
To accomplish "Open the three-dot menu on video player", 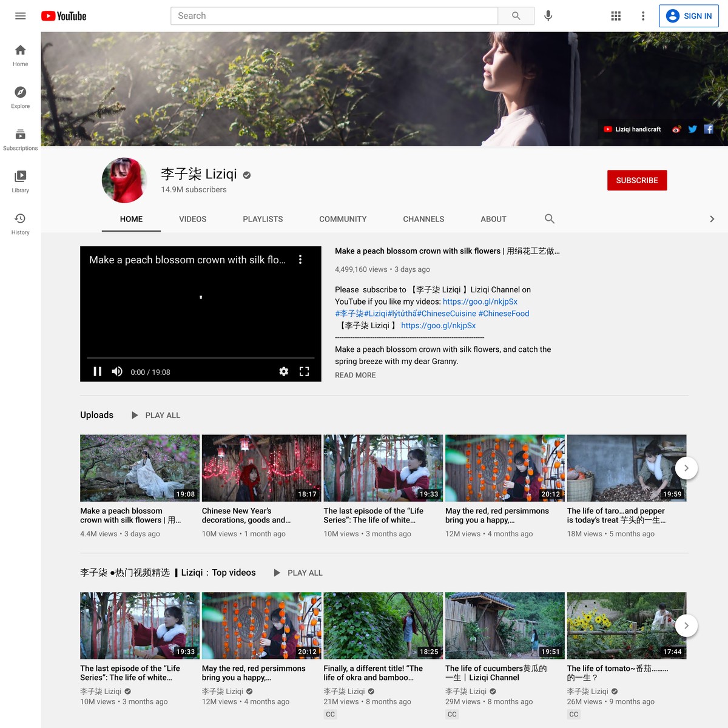I will click(300, 260).
